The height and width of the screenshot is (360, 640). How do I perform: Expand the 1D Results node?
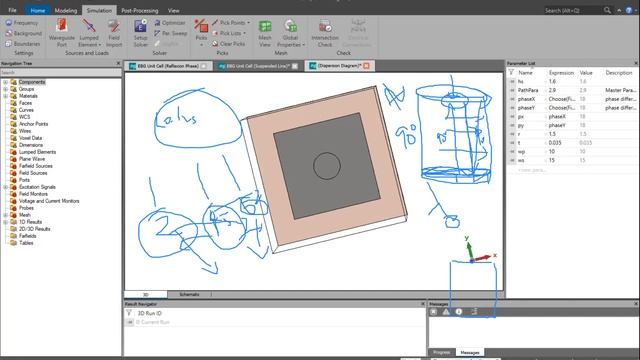[x=6, y=222]
